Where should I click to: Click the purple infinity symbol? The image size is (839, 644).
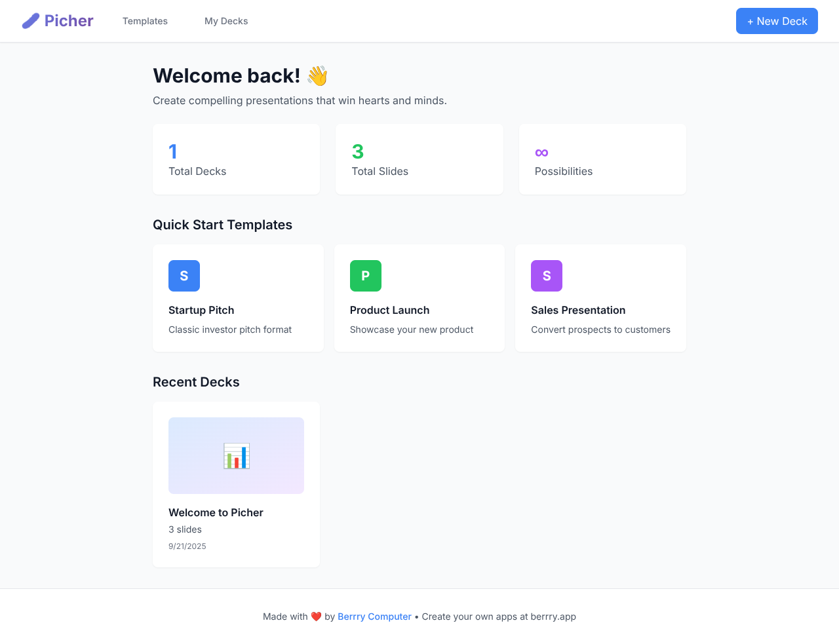541,153
